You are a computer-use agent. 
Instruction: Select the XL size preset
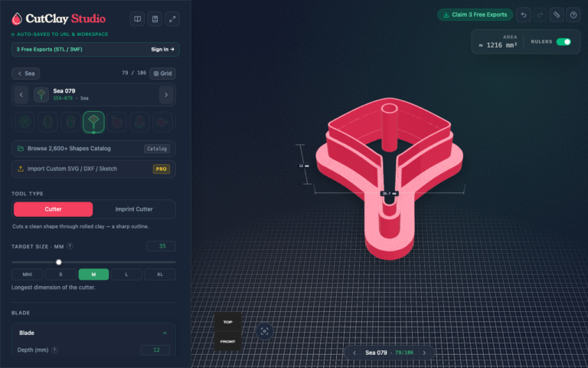pyautogui.click(x=160, y=274)
